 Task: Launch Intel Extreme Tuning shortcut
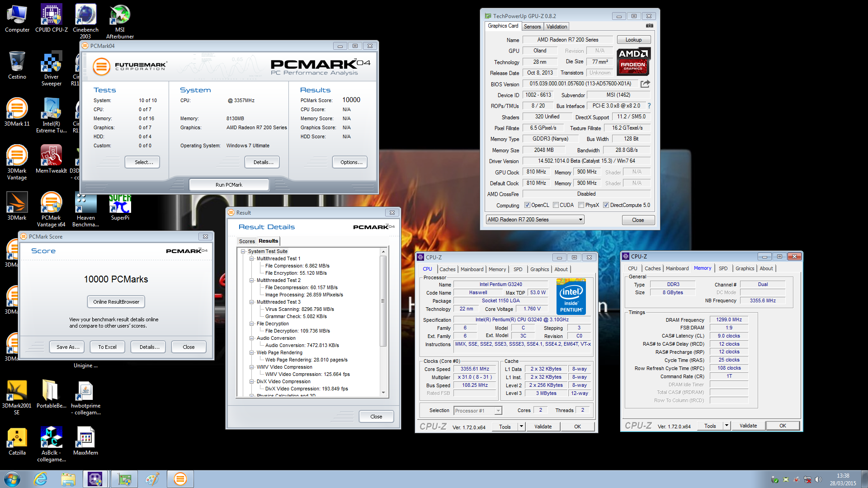[x=52, y=115]
